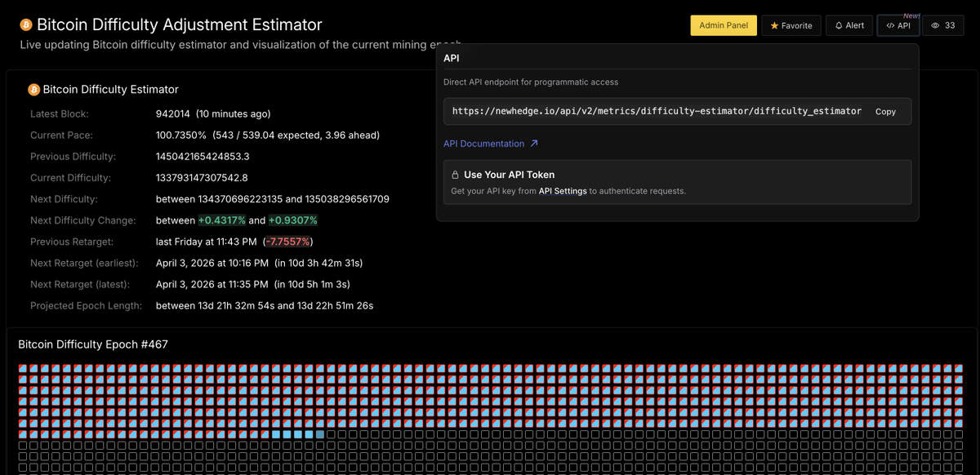The image size is (980, 475).
Task: Click the Next Difficulty range value
Action: click(x=273, y=199)
